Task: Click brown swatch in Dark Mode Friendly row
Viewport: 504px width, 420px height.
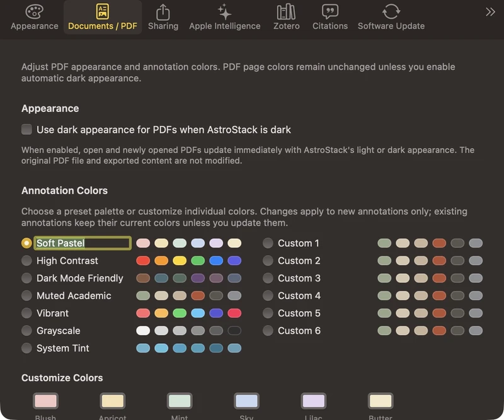Action: (143, 278)
